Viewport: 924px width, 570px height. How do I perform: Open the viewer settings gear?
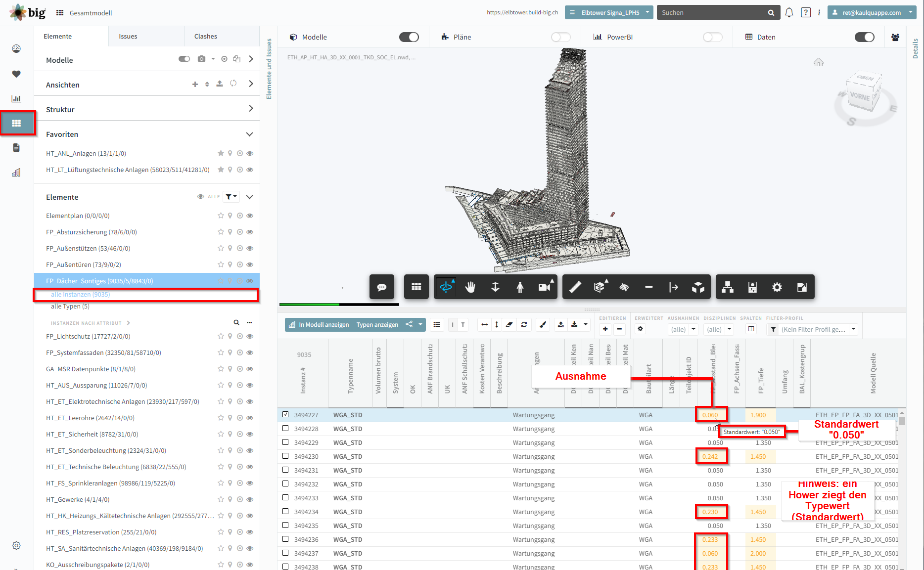(x=777, y=287)
